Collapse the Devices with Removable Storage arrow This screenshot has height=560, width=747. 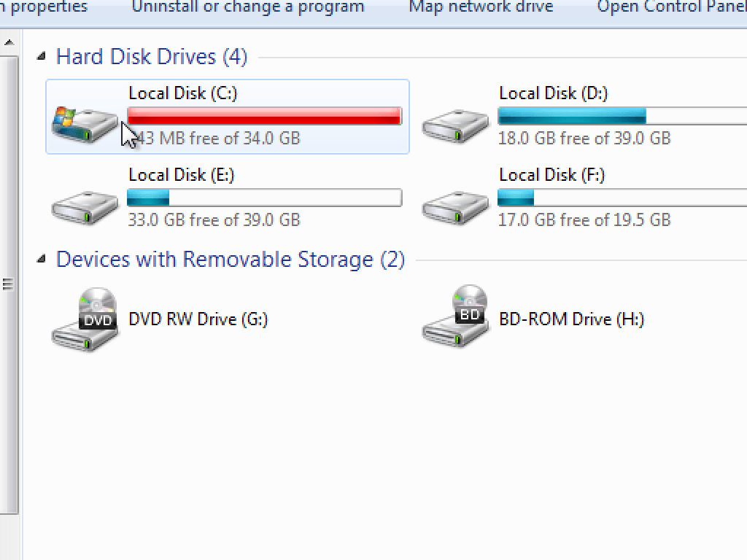[x=42, y=259]
